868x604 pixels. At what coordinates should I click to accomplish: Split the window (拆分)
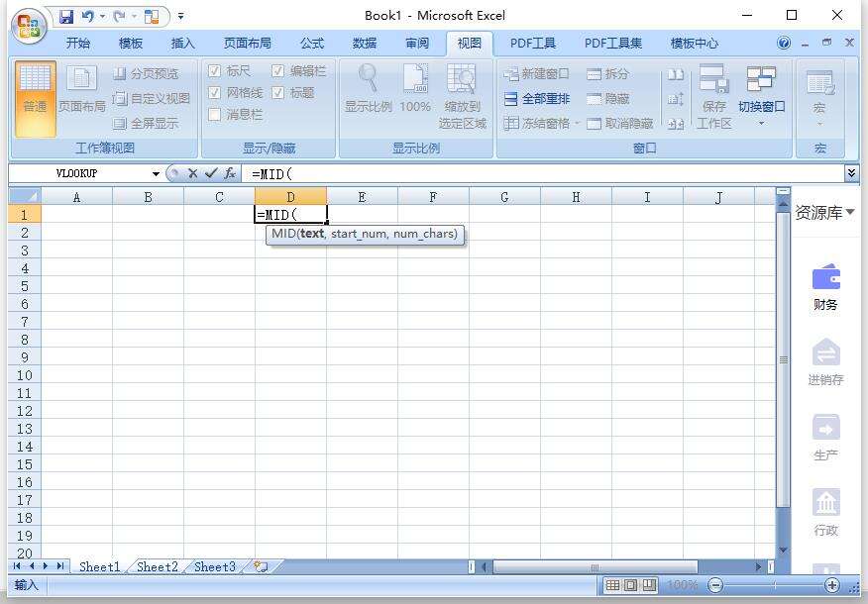point(607,73)
